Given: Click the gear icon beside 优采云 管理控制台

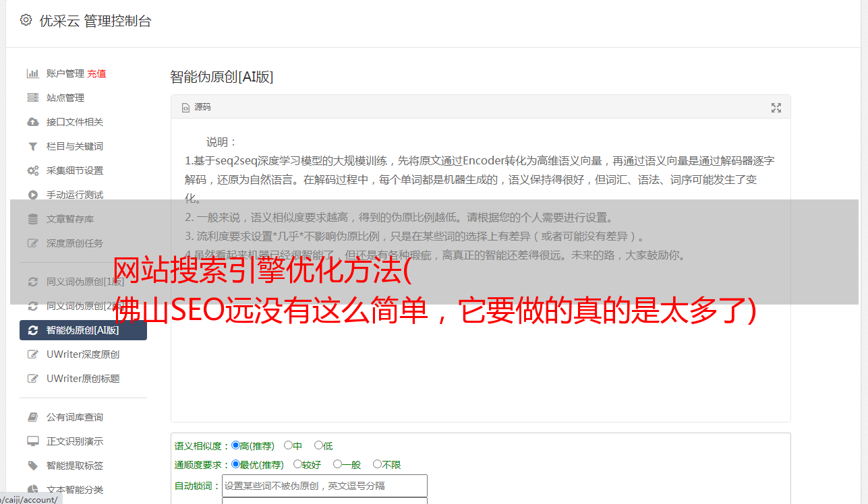Looking at the screenshot, I should [26, 20].
